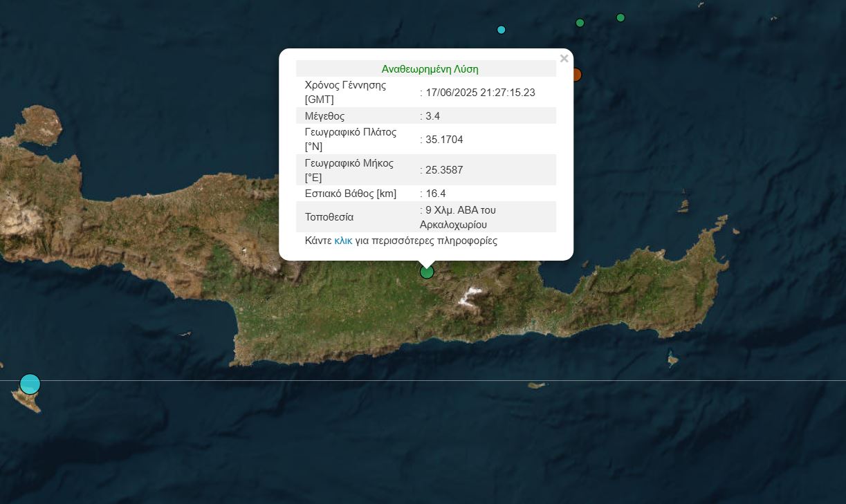The height and width of the screenshot is (504, 846).
Task: Click the snow-capped mountain on the map
Action: coord(470,295)
